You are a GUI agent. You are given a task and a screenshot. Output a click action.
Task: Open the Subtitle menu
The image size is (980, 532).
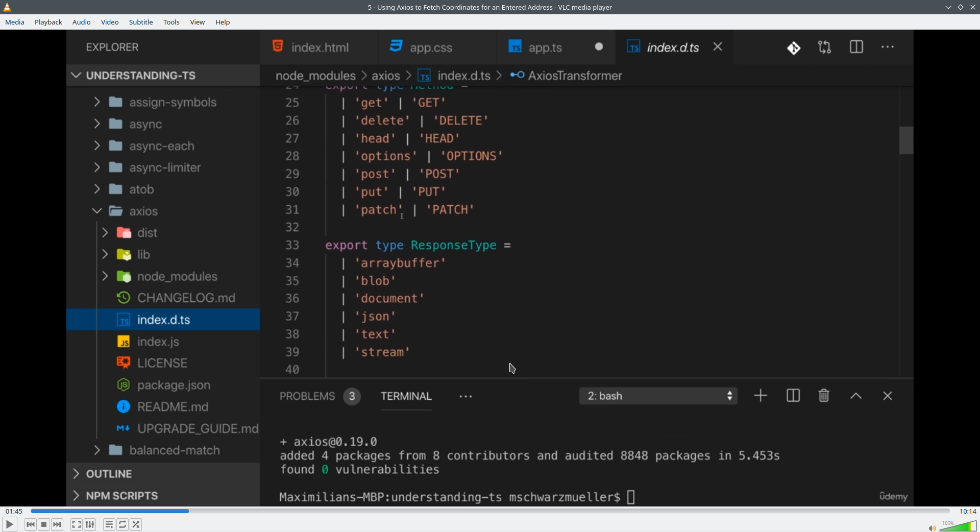(x=141, y=22)
